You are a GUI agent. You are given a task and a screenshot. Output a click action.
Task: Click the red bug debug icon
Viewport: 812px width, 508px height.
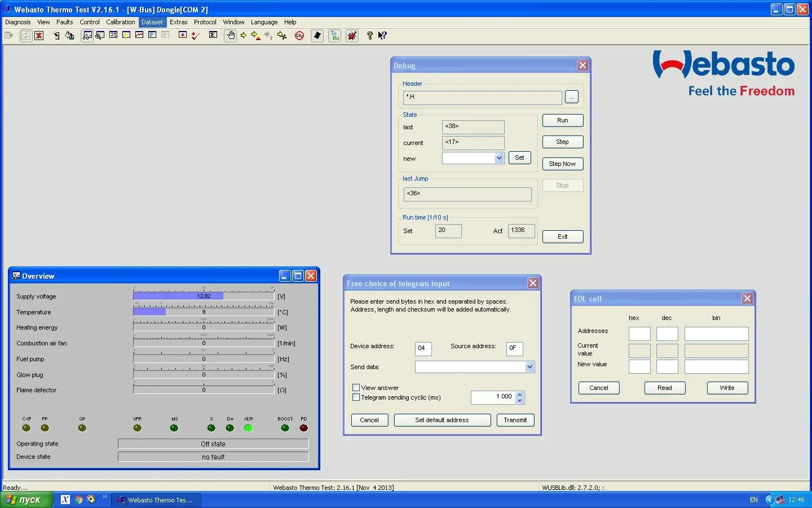[352, 36]
